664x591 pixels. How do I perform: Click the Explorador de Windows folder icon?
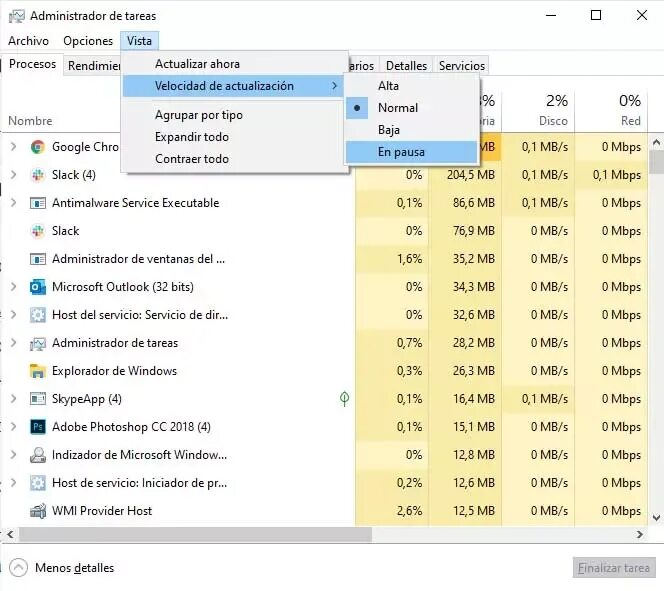click(38, 371)
